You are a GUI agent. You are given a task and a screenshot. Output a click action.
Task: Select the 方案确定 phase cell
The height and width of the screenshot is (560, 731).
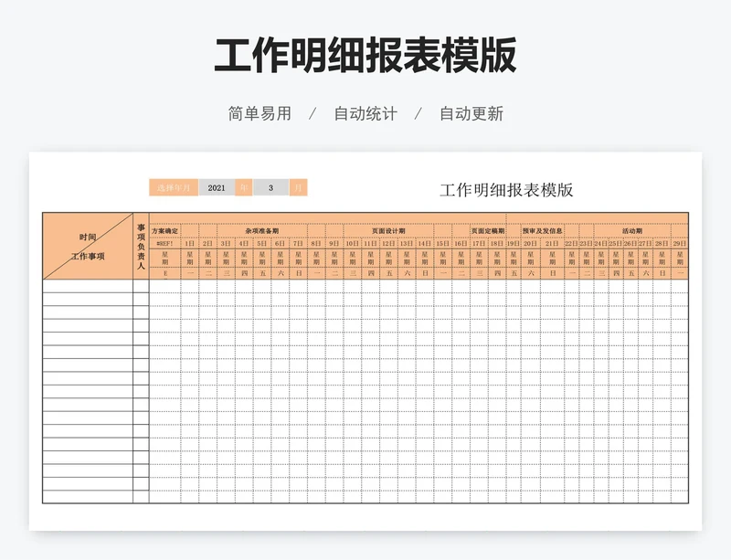tap(165, 231)
